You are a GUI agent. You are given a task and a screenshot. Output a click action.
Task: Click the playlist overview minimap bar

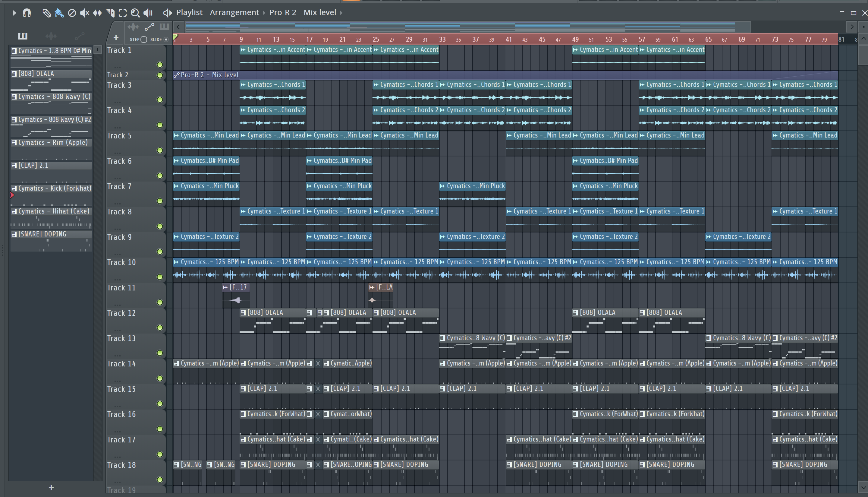click(x=467, y=27)
